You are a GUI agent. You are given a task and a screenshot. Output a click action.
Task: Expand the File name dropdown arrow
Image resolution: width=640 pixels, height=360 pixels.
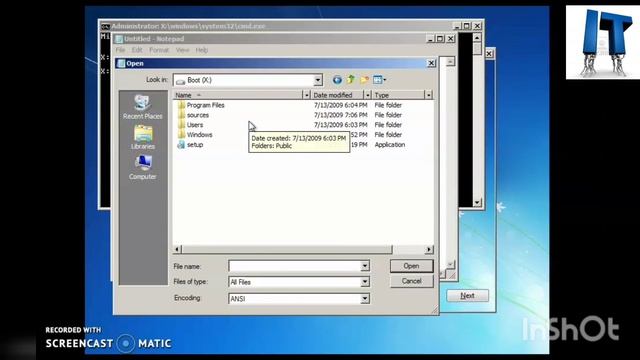(365, 266)
